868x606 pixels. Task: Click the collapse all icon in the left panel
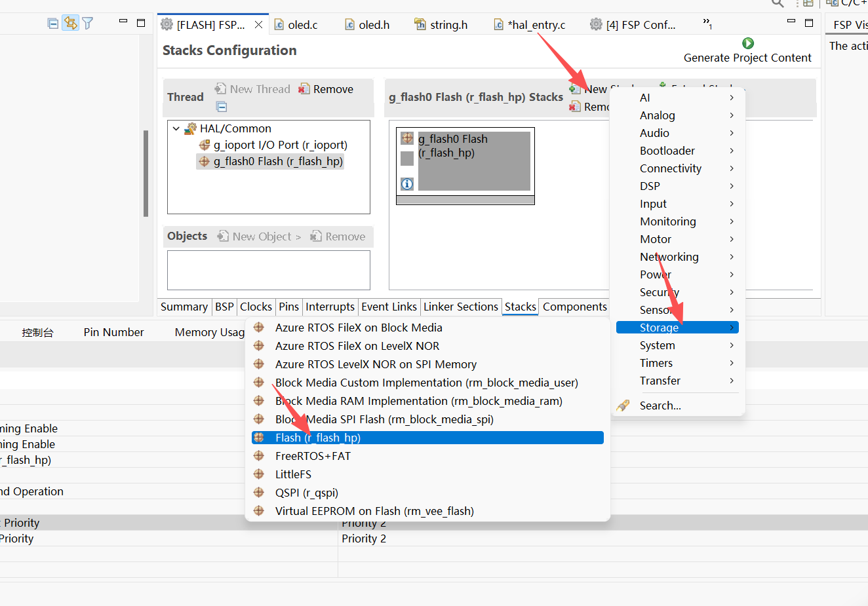(x=53, y=24)
